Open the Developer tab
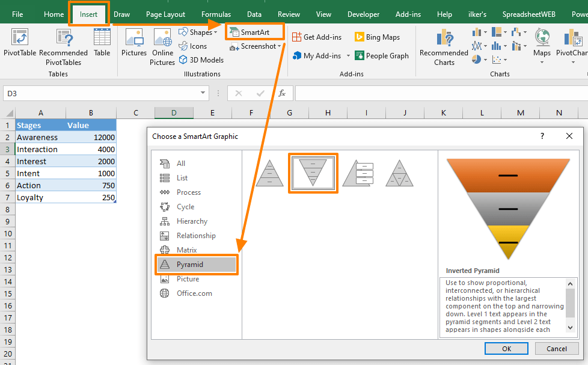588x365 pixels. (363, 14)
